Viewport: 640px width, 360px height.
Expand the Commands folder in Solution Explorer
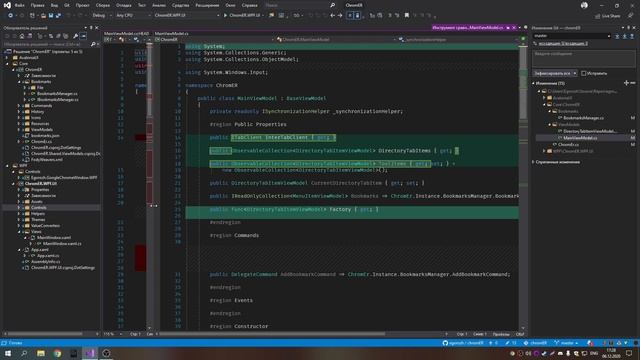tap(19, 106)
